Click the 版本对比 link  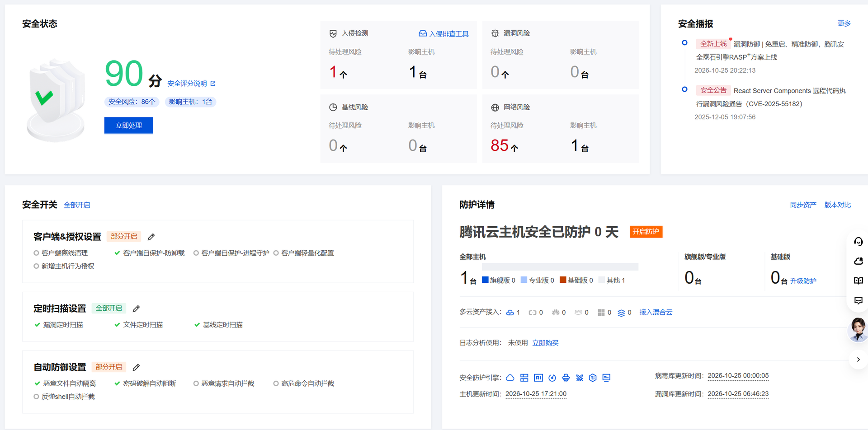(838, 205)
